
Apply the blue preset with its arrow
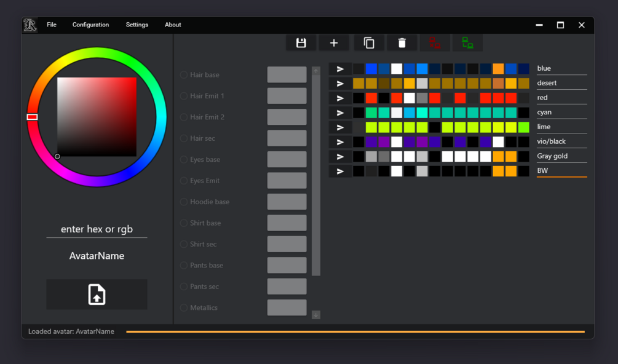click(x=340, y=69)
